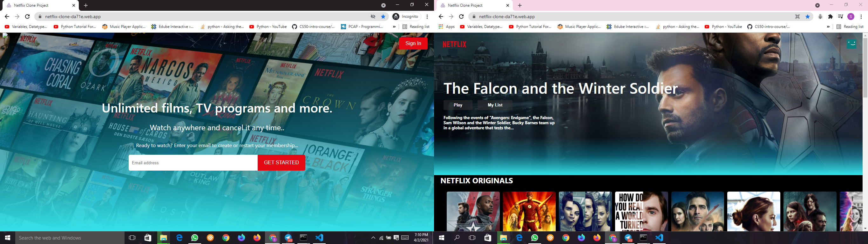Reload the page in the right window
Viewport: 868px width, 244px height.
click(x=462, y=17)
